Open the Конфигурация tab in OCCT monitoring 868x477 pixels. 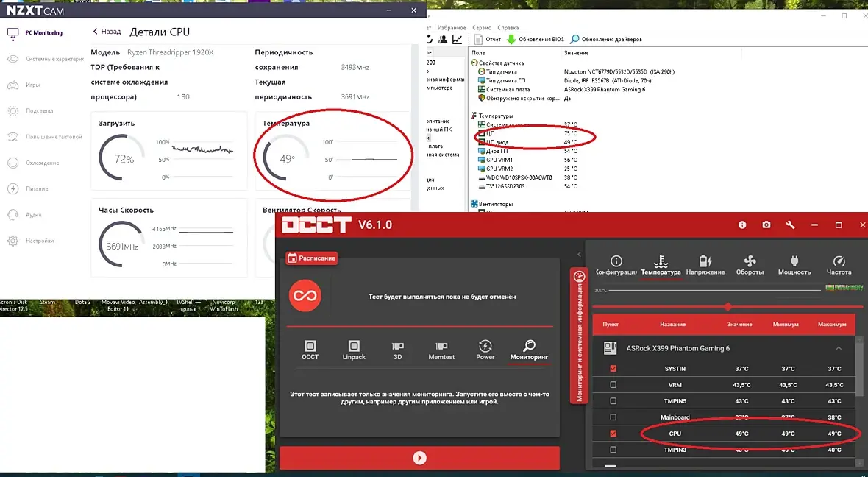[x=616, y=266]
